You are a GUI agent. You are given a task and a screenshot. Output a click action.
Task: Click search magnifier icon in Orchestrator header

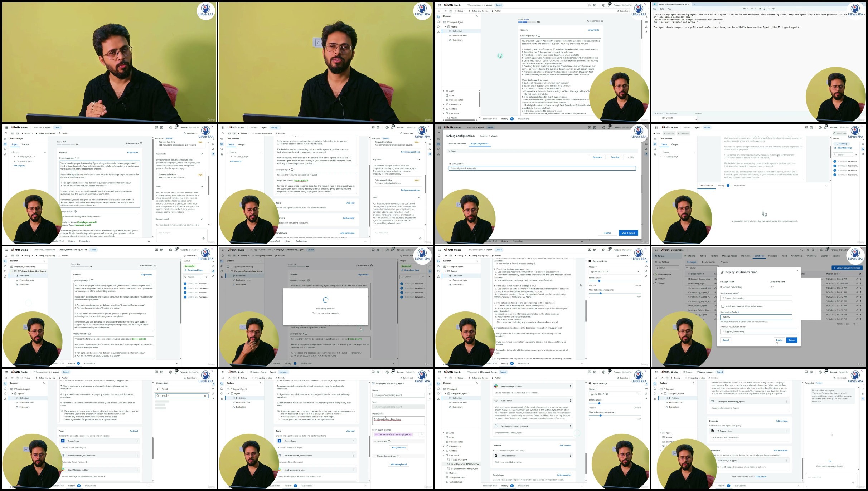point(801,250)
